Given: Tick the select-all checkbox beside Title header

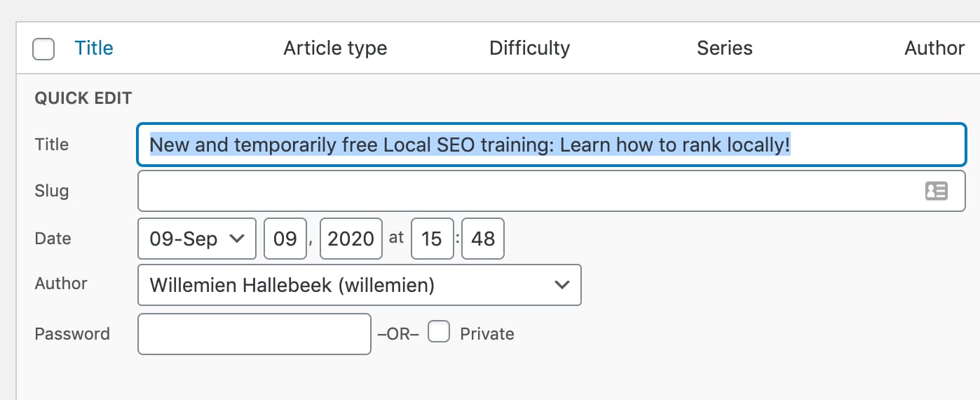Looking at the screenshot, I should point(43,49).
